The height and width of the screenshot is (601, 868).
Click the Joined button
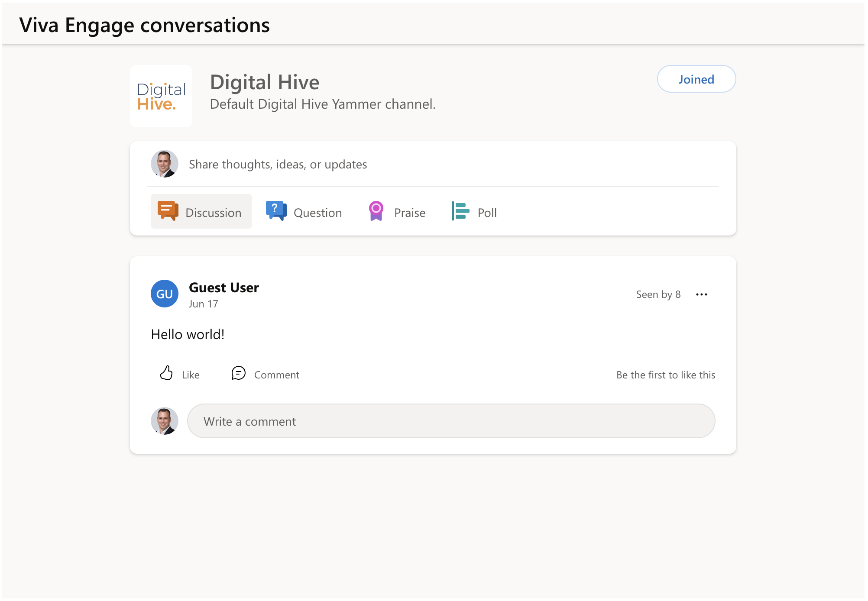click(x=696, y=79)
